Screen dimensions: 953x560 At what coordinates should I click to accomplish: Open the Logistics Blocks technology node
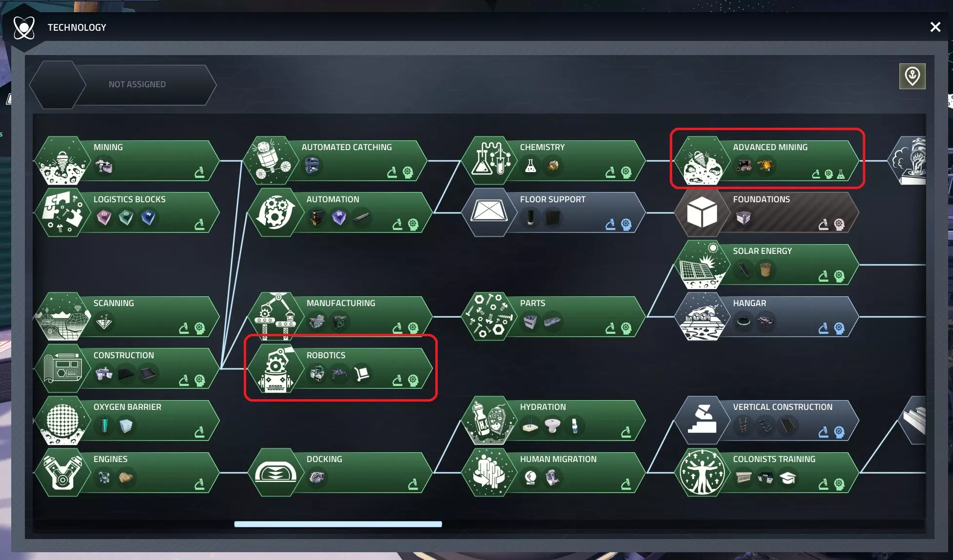[127, 212]
